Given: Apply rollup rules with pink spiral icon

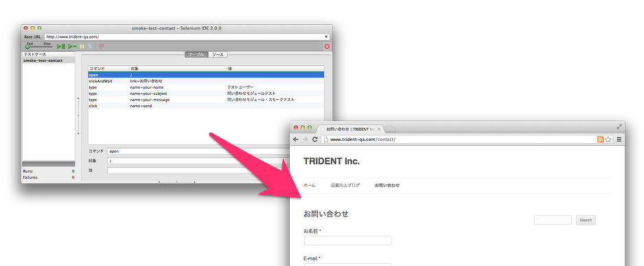Looking at the screenshot, I should click(102, 47).
